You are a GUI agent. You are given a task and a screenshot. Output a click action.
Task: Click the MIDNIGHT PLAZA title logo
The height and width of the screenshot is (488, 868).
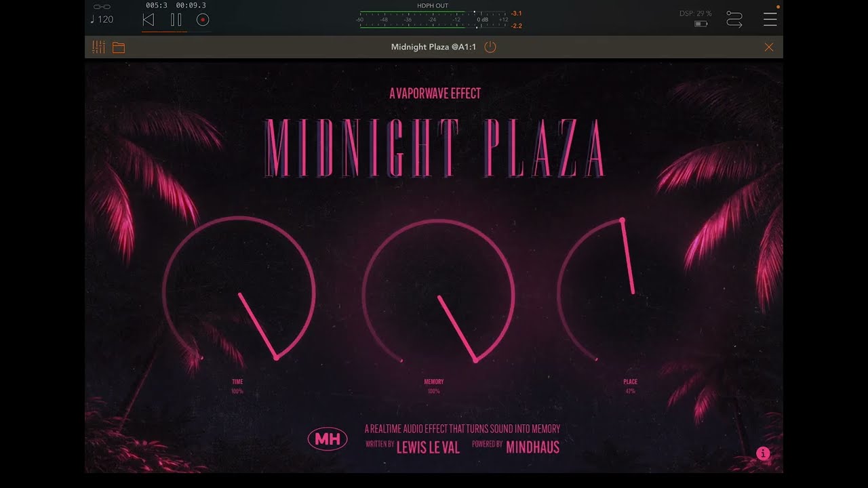(434, 148)
